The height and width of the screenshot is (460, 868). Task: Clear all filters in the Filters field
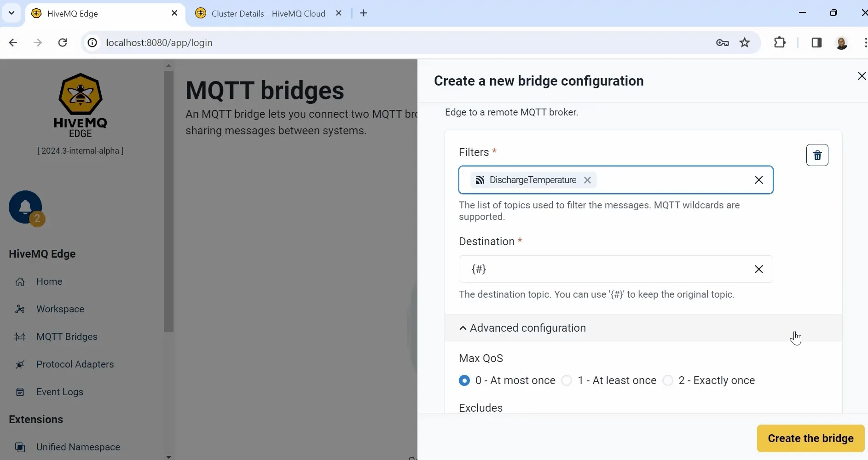(759, 180)
